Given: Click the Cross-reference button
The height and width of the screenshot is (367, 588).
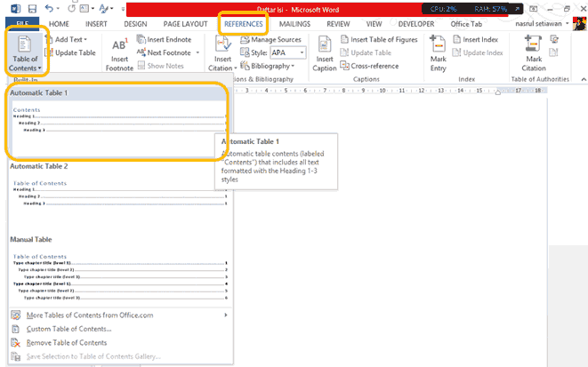Looking at the screenshot, I should click(x=369, y=66).
